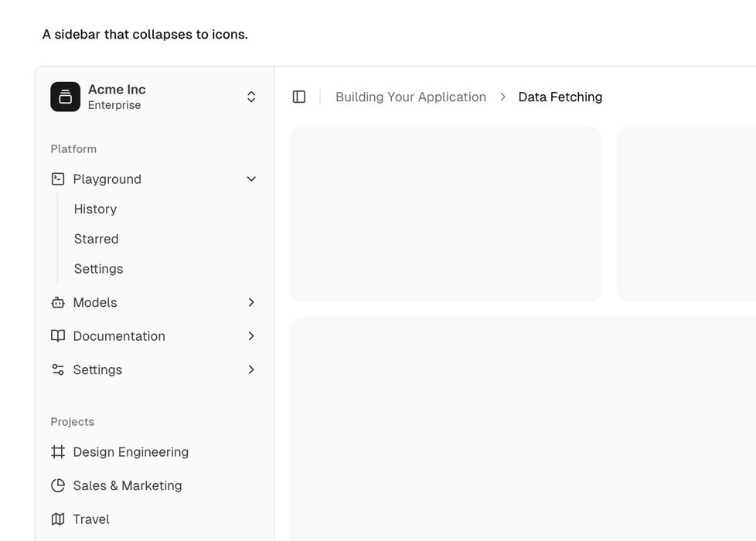Screen dimensions: 756x541
Task: Click the Design Engineering frame icon
Action: pos(58,452)
